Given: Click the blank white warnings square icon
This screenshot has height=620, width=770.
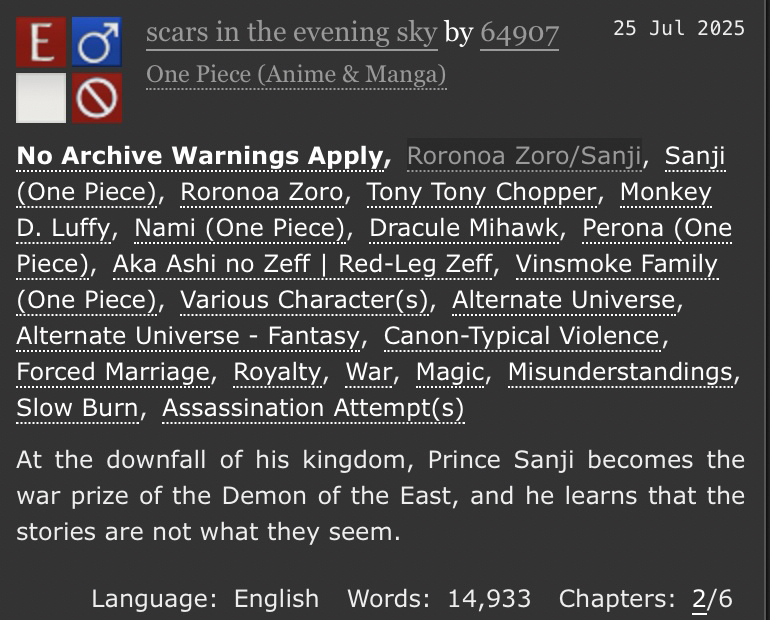Looking at the screenshot, I should 41,98.
